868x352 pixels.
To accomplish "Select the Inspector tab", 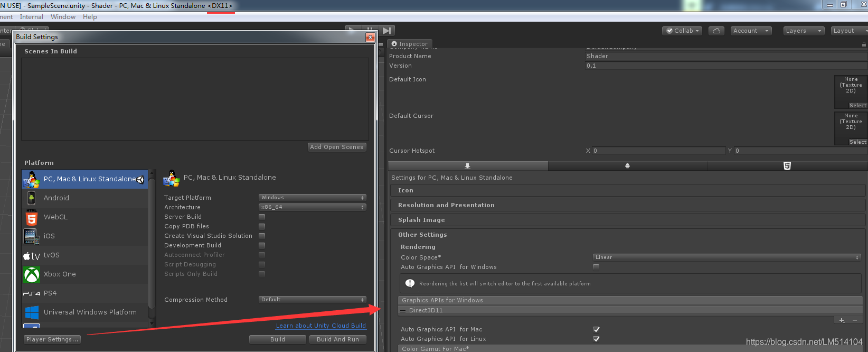I will (x=410, y=44).
